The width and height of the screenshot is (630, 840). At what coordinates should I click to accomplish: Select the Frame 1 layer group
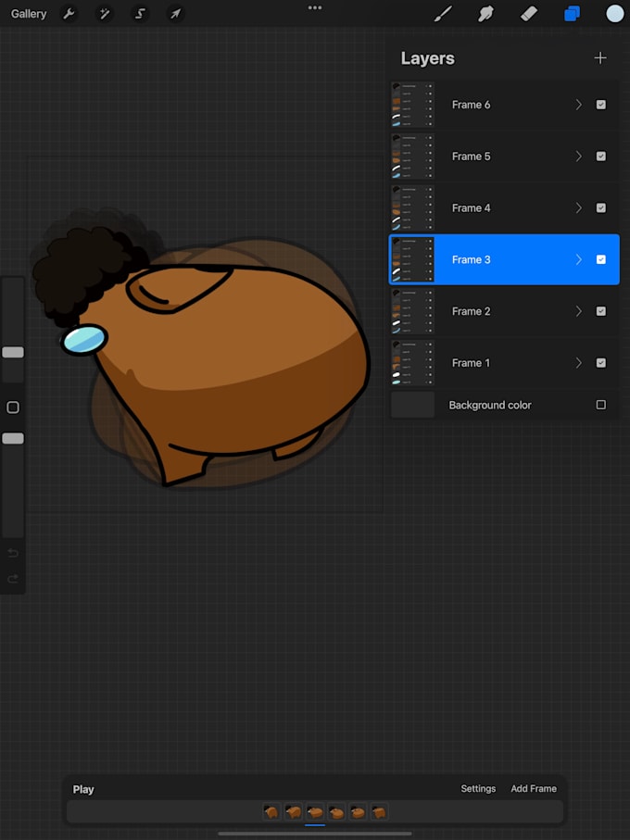tap(504, 363)
